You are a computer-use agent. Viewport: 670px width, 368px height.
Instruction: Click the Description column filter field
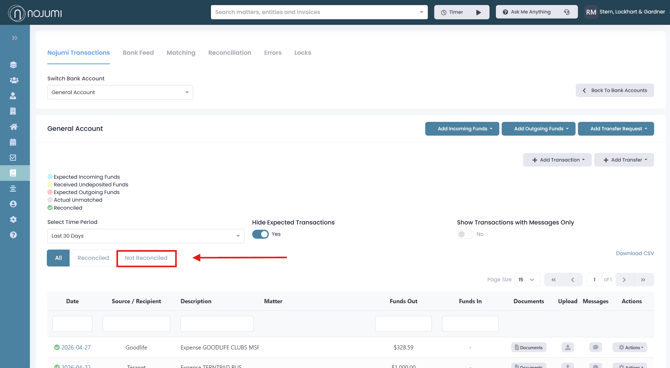[x=217, y=324]
